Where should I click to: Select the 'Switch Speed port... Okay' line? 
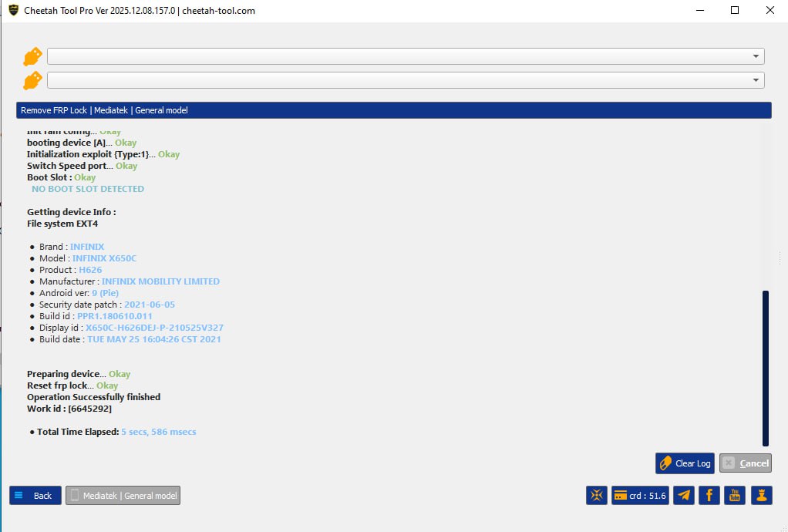pyautogui.click(x=82, y=166)
